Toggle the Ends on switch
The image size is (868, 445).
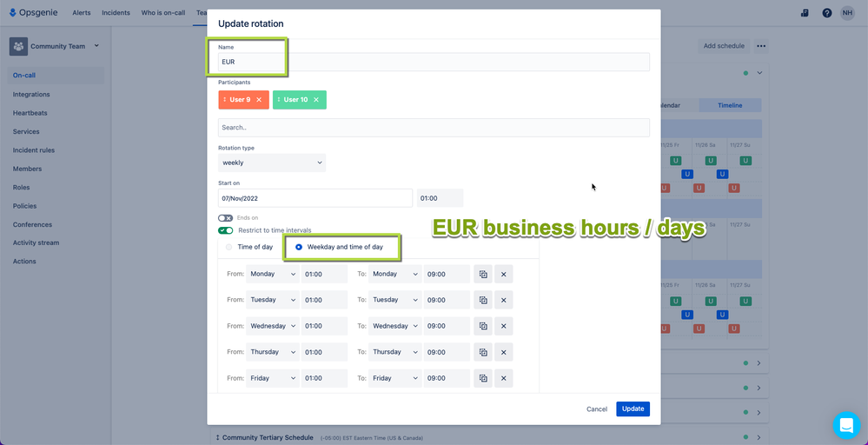point(225,218)
